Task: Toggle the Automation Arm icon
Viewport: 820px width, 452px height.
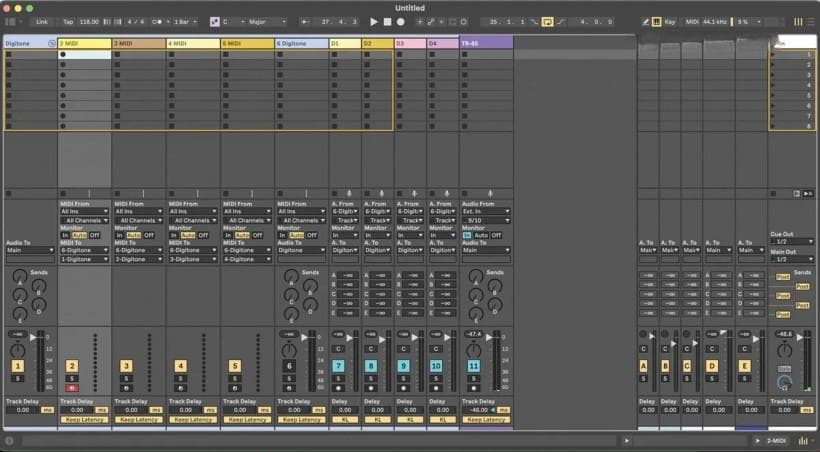Action: (430, 22)
